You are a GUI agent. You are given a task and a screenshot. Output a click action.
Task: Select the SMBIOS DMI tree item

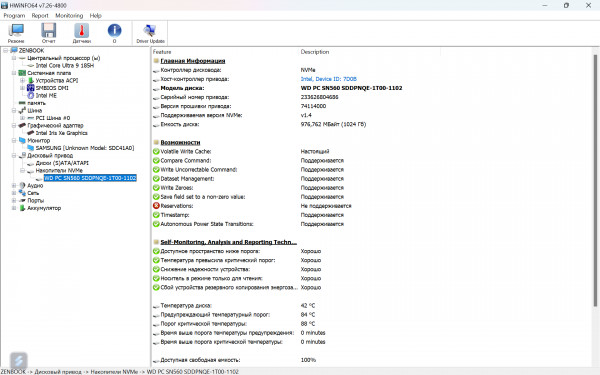click(x=52, y=88)
